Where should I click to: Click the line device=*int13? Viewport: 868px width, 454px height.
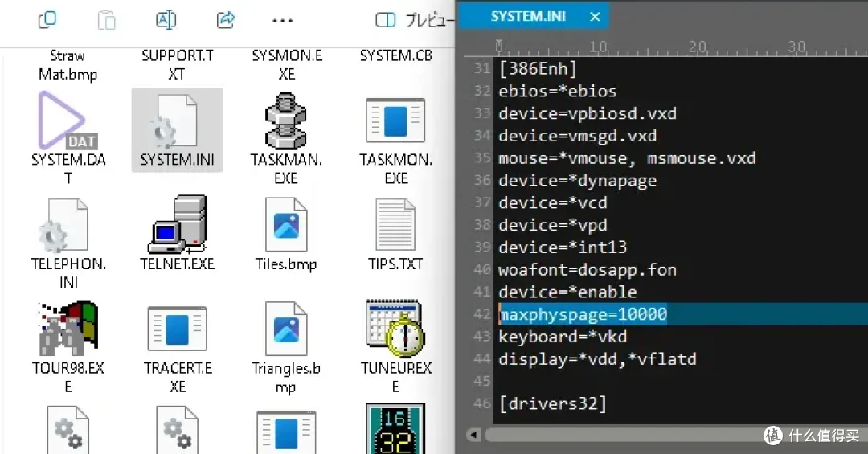pyautogui.click(x=563, y=247)
